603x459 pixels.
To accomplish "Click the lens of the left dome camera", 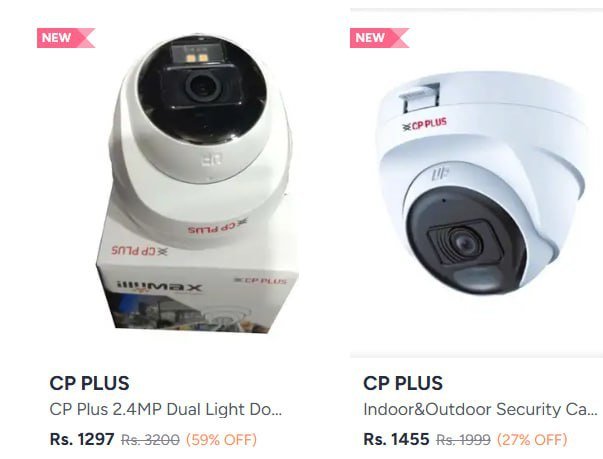I will pyautogui.click(x=203, y=86).
